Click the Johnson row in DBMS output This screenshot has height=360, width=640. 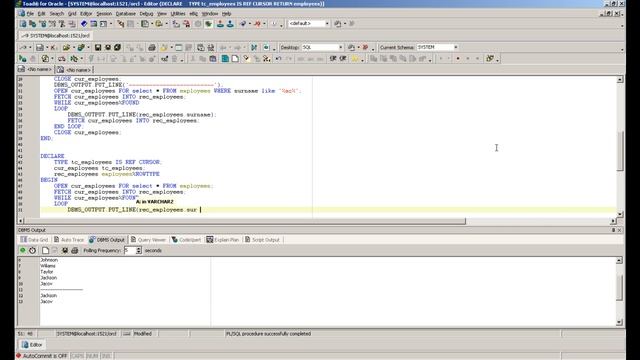click(49, 260)
